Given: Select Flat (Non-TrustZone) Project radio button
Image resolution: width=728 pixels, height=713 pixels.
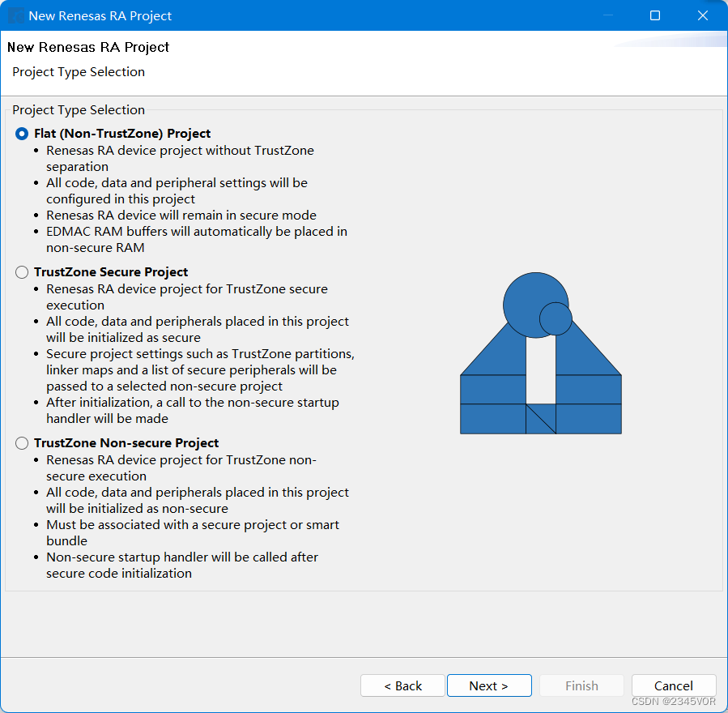Looking at the screenshot, I should pos(22,134).
